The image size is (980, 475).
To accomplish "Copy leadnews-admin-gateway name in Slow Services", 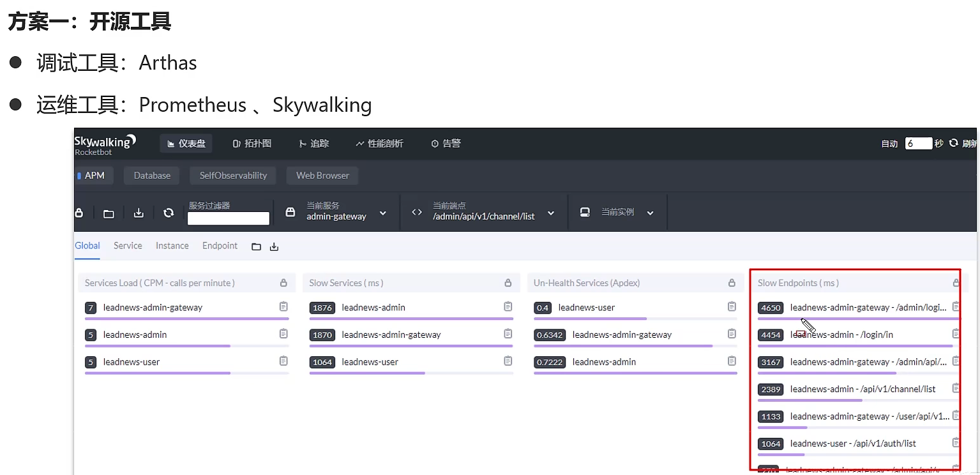I will pos(508,334).
